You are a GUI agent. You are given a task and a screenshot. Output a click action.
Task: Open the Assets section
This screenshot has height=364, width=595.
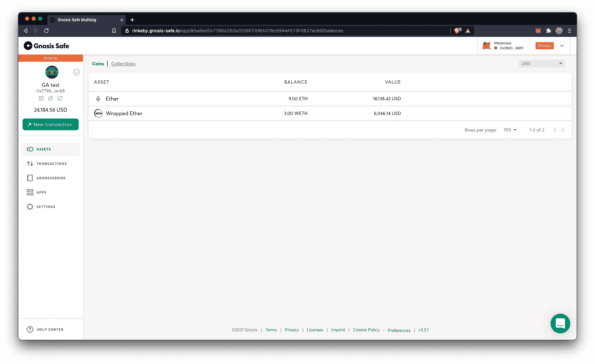[x=51, y=149]
